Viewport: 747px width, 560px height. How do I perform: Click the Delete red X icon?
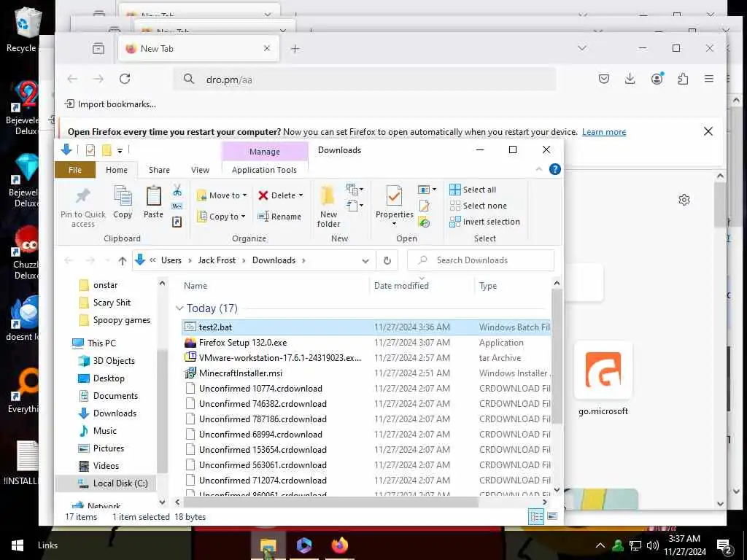point(263,195)
